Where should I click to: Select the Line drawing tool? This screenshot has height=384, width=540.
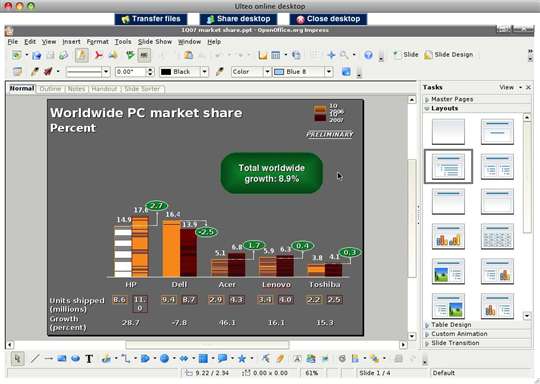[35, 359]
